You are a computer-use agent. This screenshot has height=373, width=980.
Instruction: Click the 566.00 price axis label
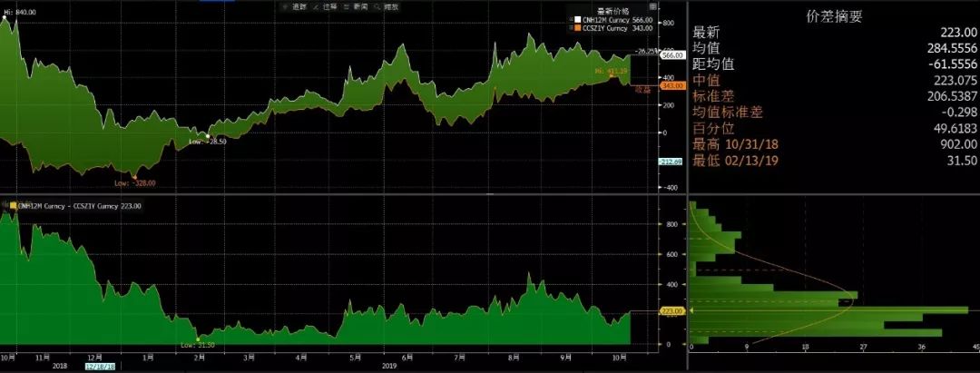click(x=672, y=55)
